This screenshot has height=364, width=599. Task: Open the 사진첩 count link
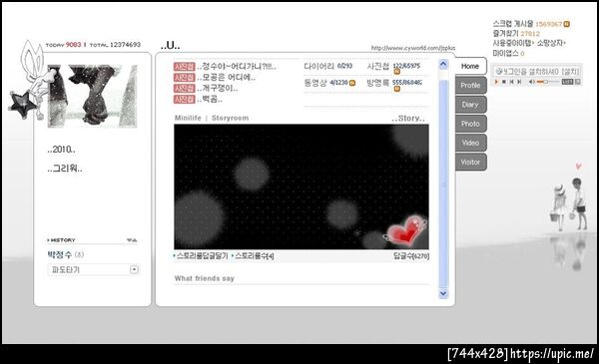(x=393, y=66)
